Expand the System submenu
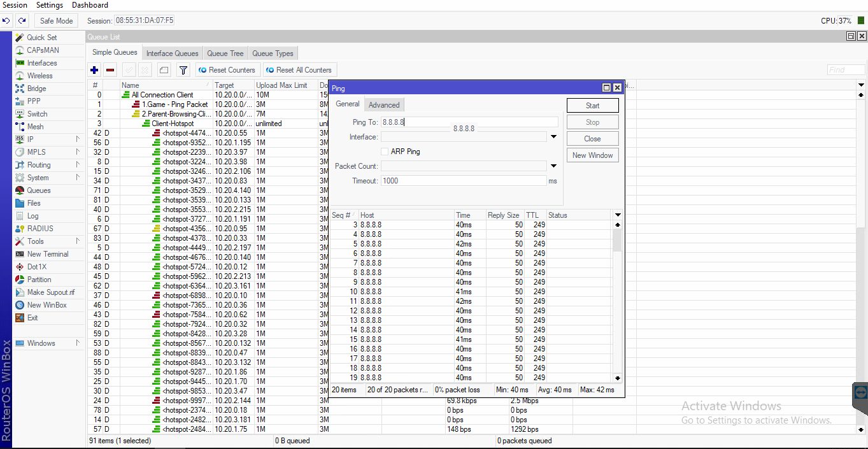 pos(78,178)
